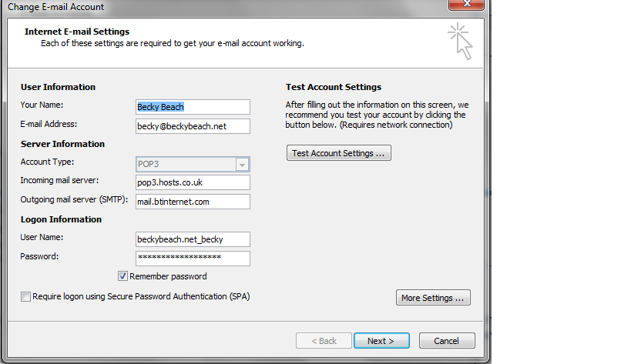
Task: Click the Incoming mail server field
Action: (193, 182)
